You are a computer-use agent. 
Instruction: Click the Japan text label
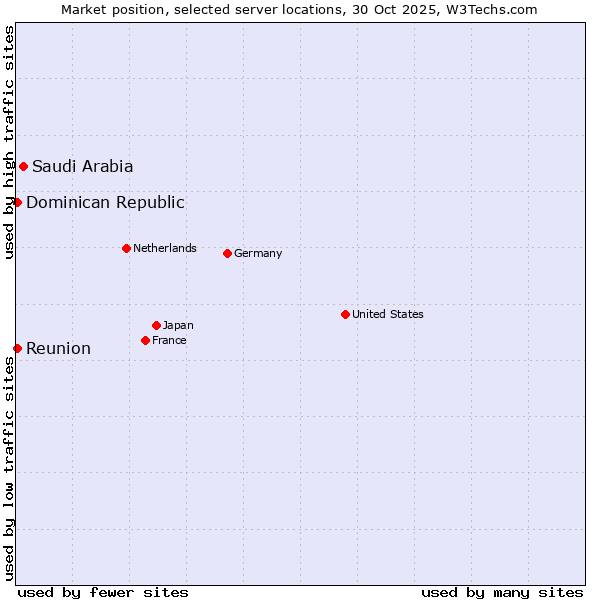[x=178, y=325]
